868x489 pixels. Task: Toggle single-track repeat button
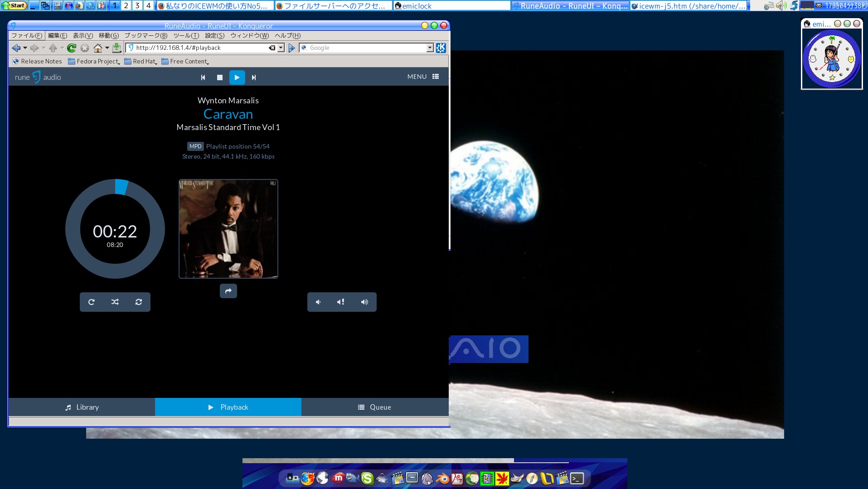pos(139,302)
